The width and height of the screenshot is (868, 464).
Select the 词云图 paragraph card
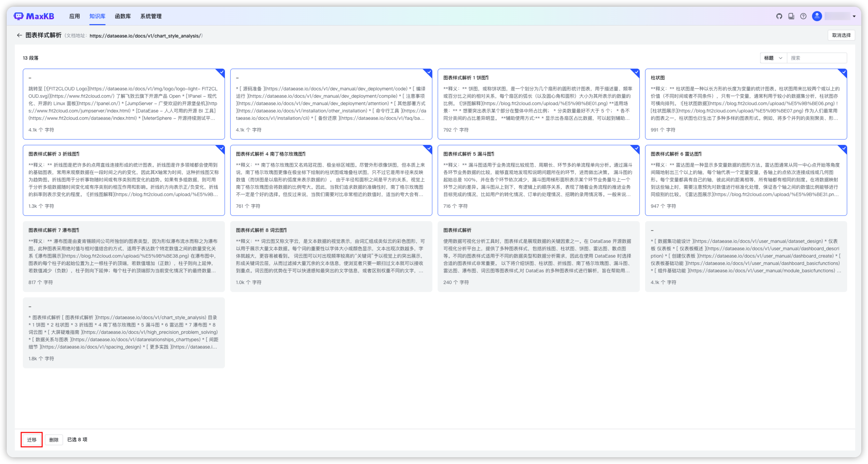click(331, 256)
